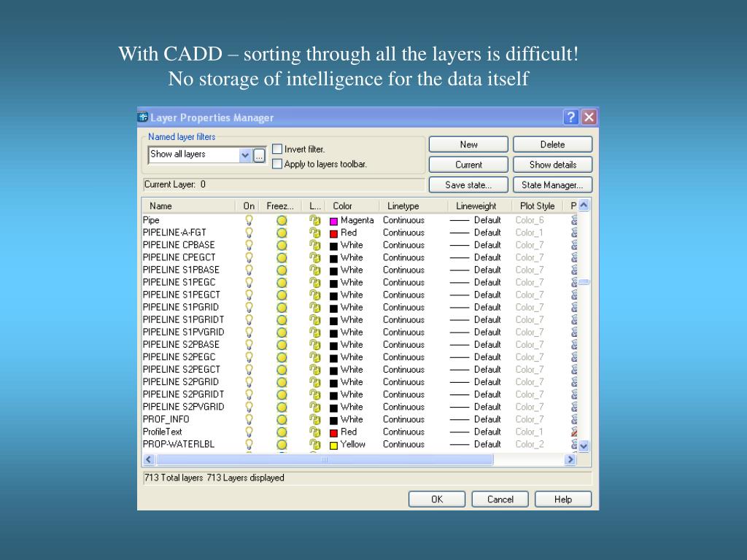Freeze the PIPELINE S1PGRID layer
Viewport: 747px width, 560px height.
click(x=282, y=308)
